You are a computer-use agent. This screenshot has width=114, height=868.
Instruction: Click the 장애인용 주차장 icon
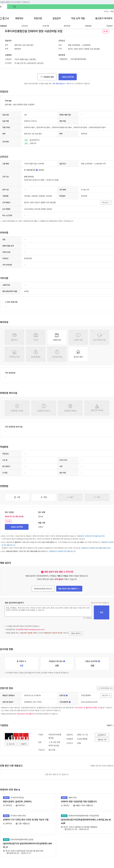tap(17, 408)
